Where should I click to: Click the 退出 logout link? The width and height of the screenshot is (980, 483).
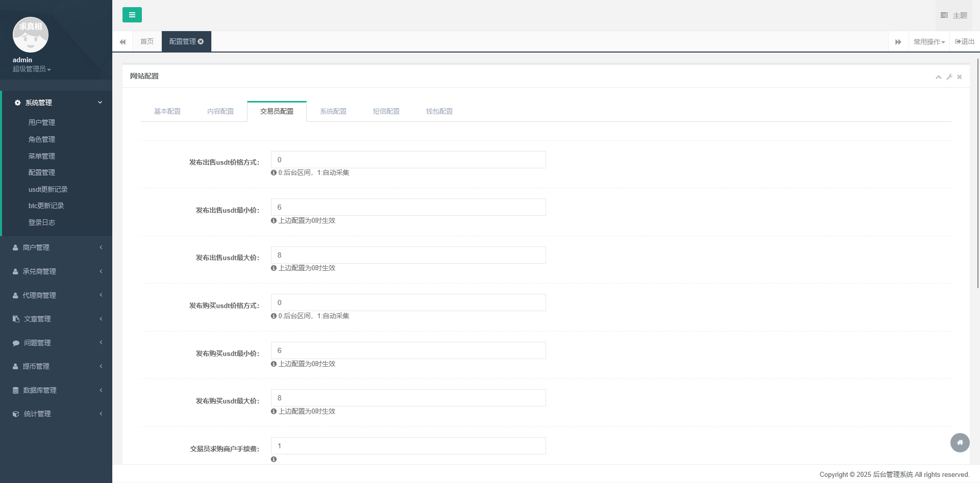click(x=964, y=42)
